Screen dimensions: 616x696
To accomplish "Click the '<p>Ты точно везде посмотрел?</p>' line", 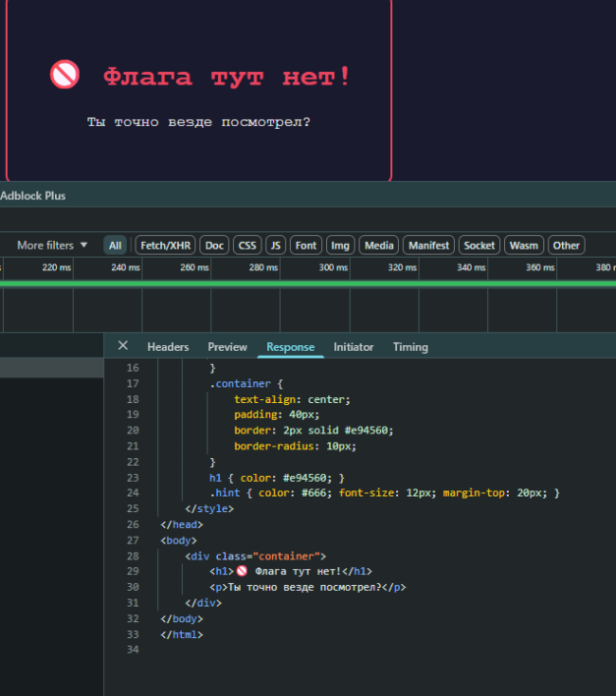I will (x=308, y=587).
